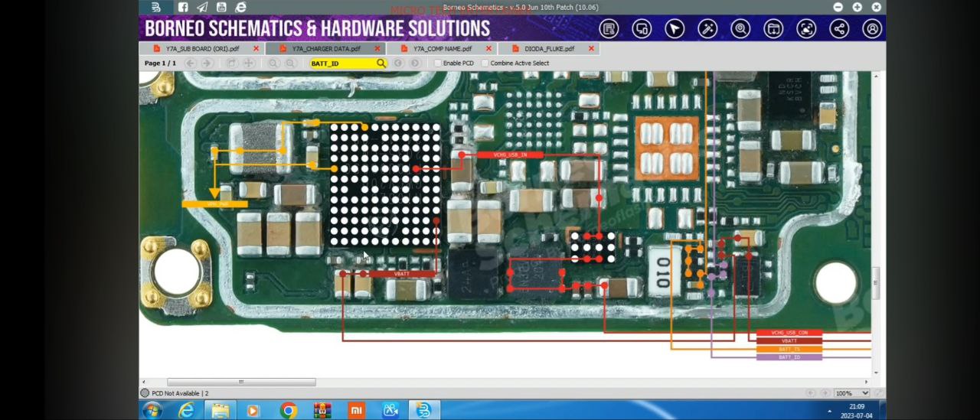980x420 pixels.
Task: Close the Y7A_CHARGER DATA.pdf tab
Action: pyautogui.click(x=377, y=48)
